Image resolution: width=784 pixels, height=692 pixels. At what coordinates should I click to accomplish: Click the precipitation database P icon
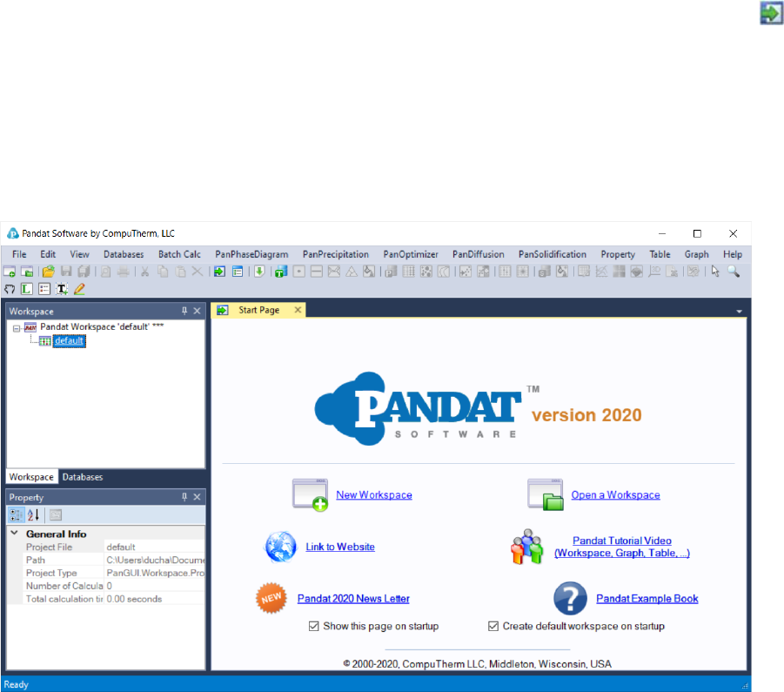point(391,272)
